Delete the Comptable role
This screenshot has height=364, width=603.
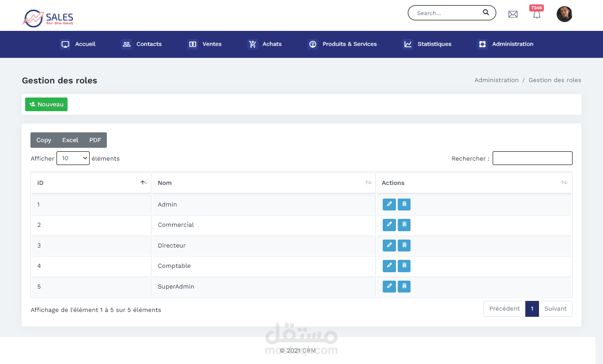pyautogui.click(x=404, y=266)
